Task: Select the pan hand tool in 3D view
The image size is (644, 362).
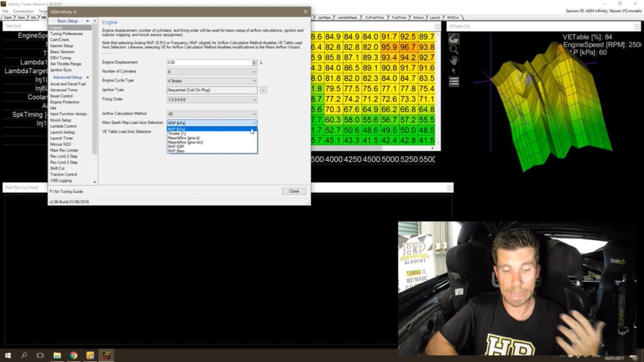Action: point(454,60)
